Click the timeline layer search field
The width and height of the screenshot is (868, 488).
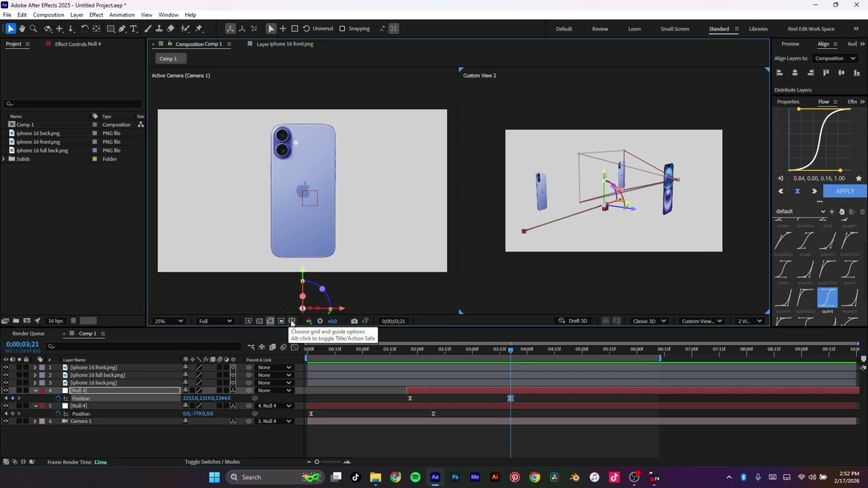click(142, 346)
